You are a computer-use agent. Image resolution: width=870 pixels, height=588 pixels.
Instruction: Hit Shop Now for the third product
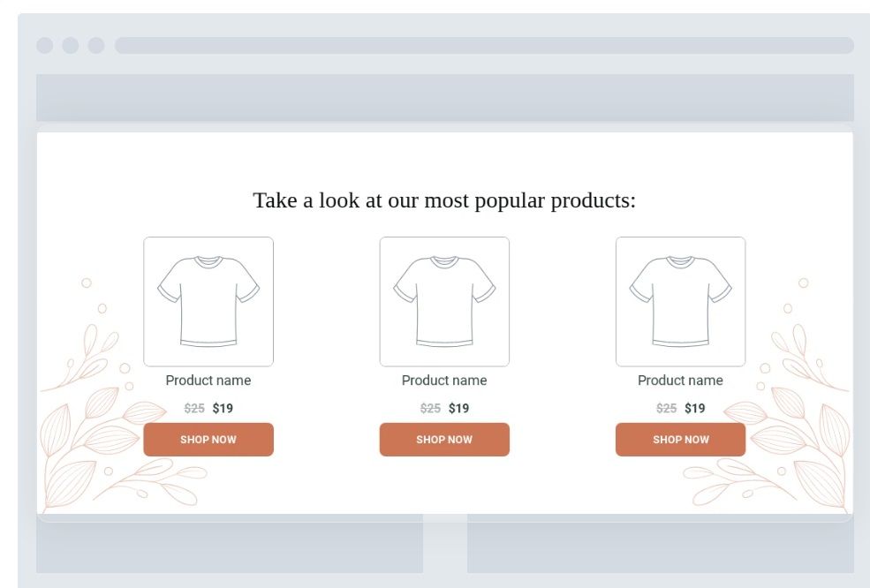[680, 440]
